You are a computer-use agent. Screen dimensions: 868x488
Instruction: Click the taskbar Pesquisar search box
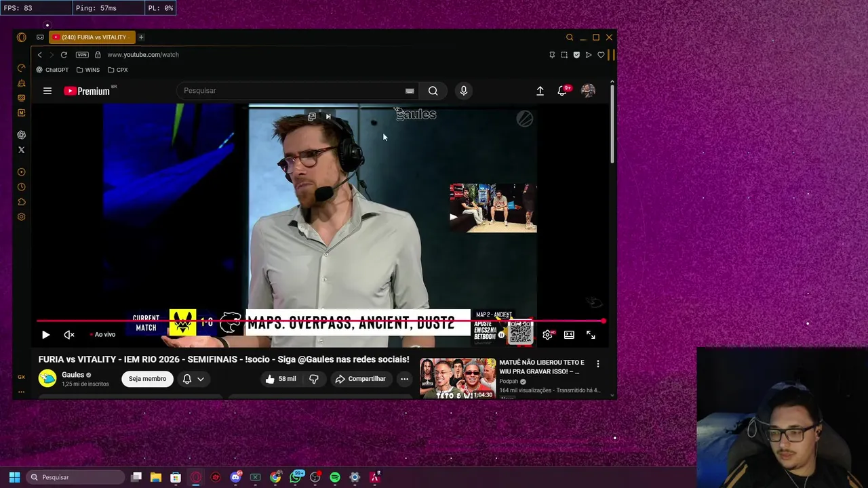(x=75, y=477)
